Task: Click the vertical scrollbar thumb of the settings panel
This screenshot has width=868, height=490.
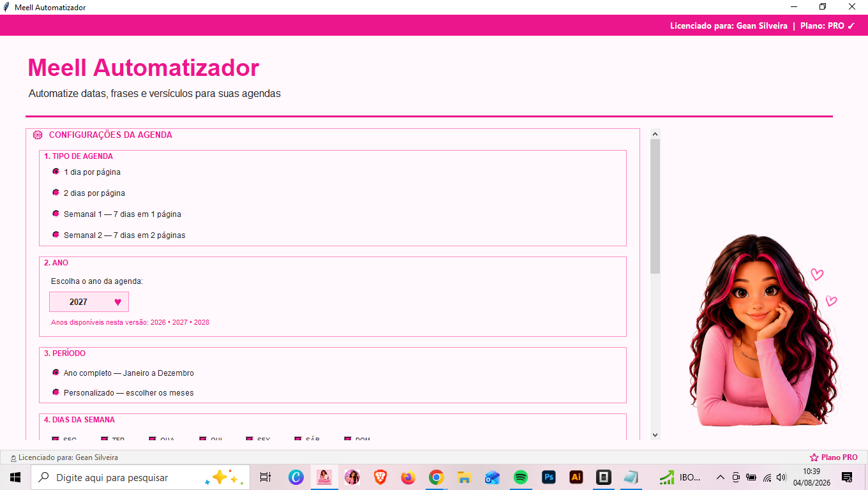Action: (655, 207)
